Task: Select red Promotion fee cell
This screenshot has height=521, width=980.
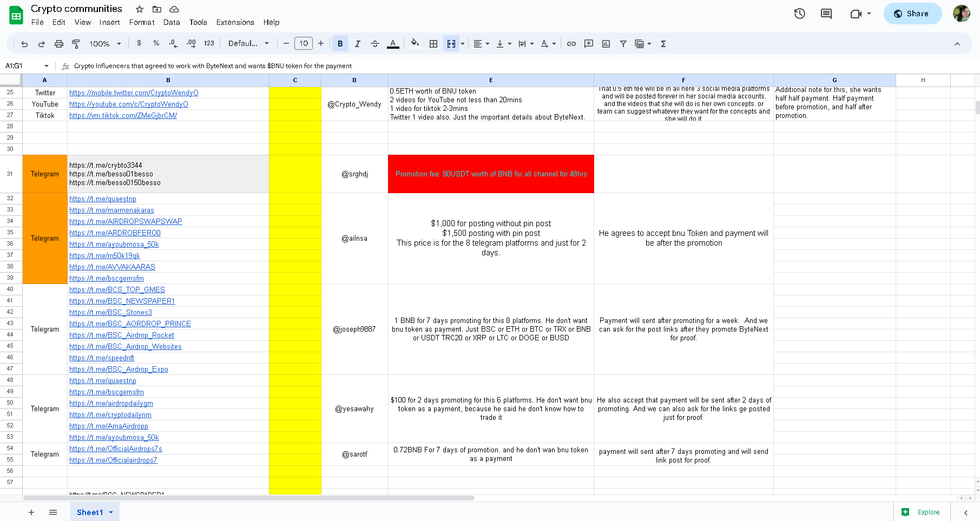Action: [491, 174]
